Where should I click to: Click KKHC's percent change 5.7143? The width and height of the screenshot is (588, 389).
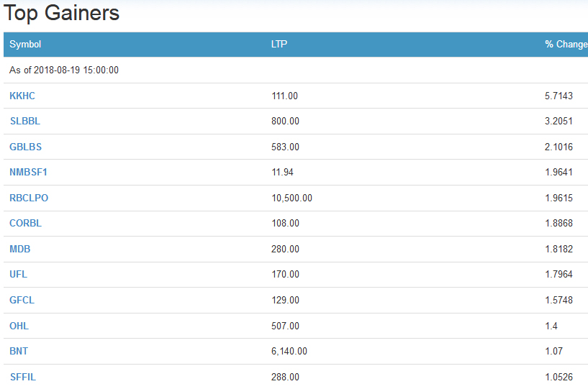click(x=559, y=96)
